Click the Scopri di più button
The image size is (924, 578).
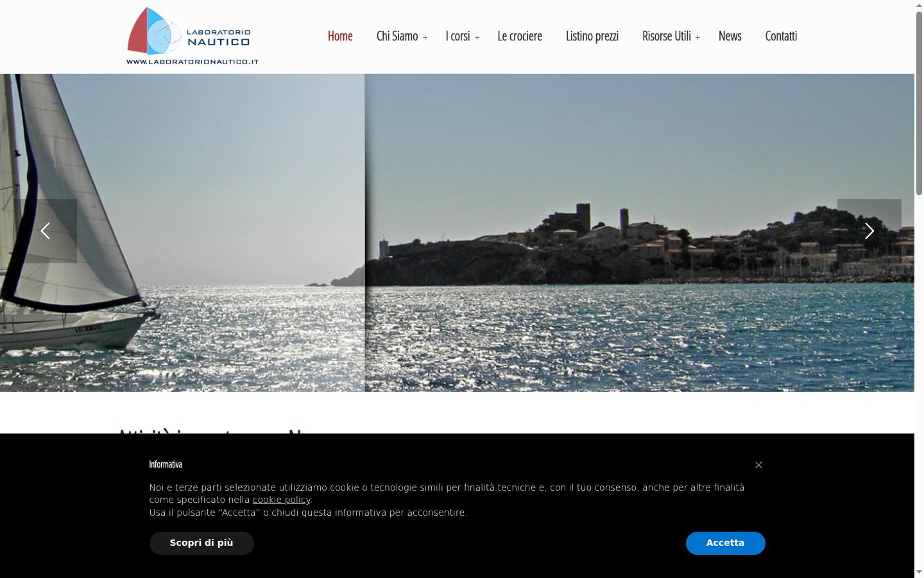[x=201, y=543]
